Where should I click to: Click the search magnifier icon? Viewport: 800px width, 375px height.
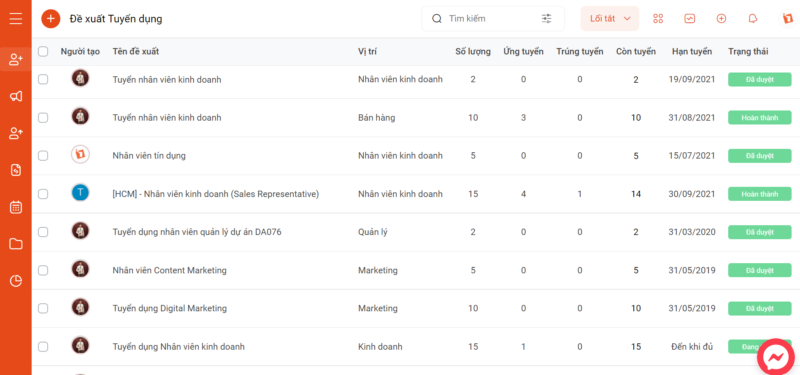pyautogui.click(x=436, y=19)
